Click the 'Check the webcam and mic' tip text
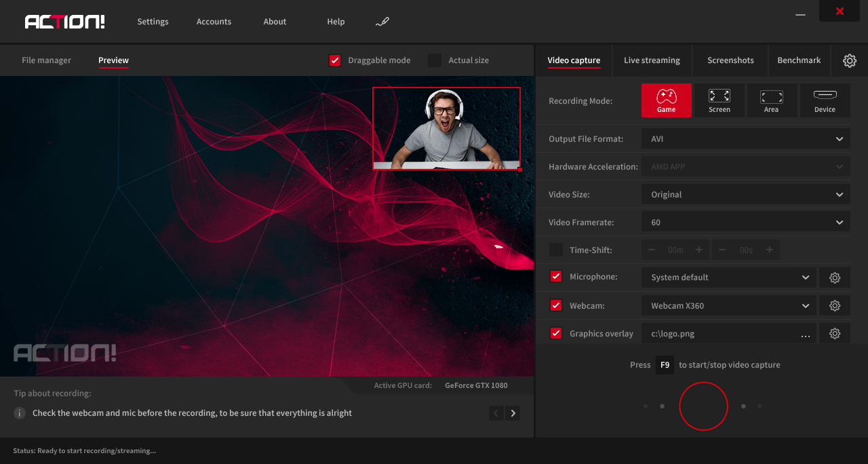The height and width of the screenshot is (464, 868). coord(192,412)
